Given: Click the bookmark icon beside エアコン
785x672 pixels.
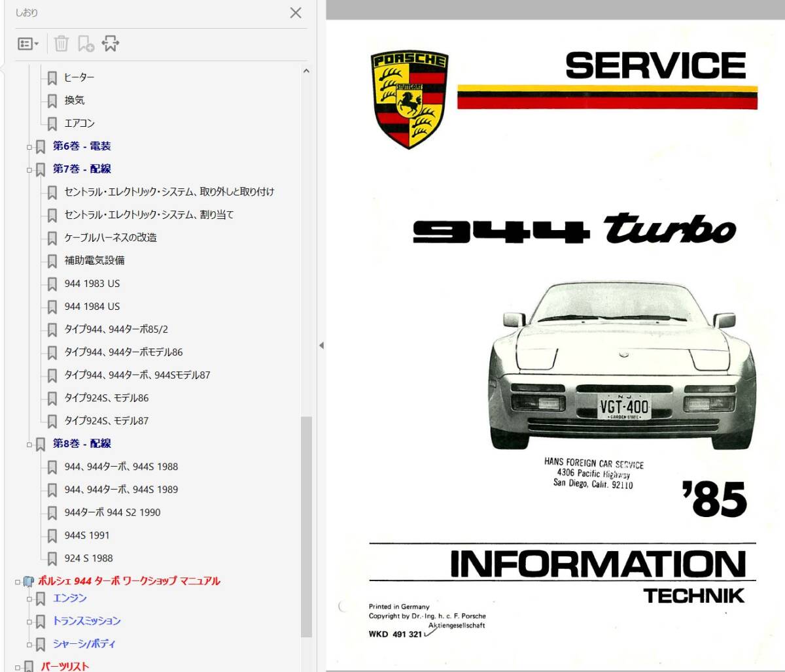Looking at the screenshot, I should tap(52, 124).
